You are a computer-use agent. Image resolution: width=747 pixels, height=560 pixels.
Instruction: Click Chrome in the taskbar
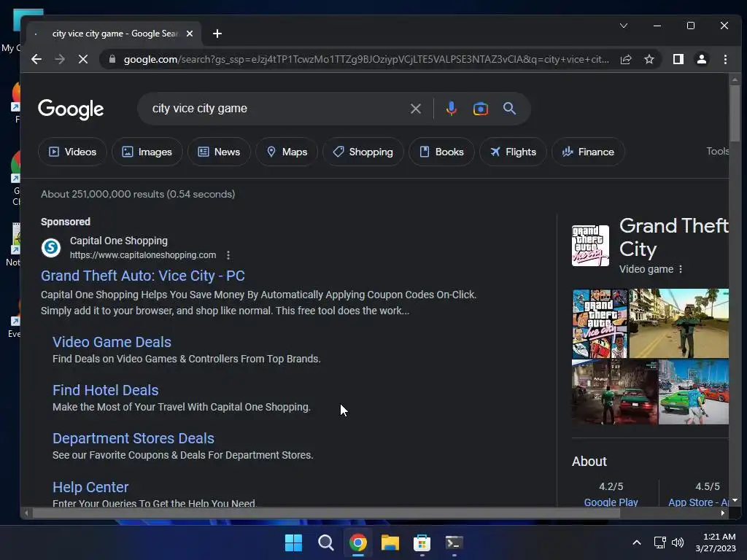[358, 542]
